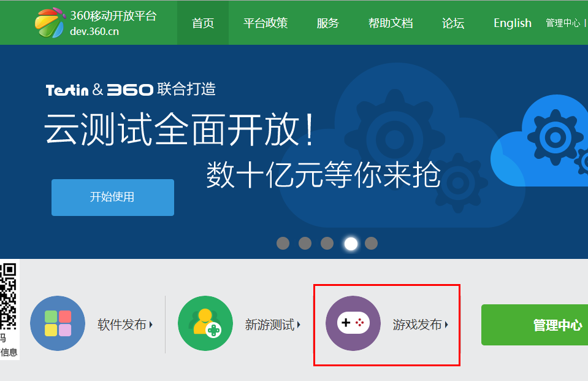The width and height of the screenshot is (588, 381).
Task: Click the QR code image
Action: 8,296
